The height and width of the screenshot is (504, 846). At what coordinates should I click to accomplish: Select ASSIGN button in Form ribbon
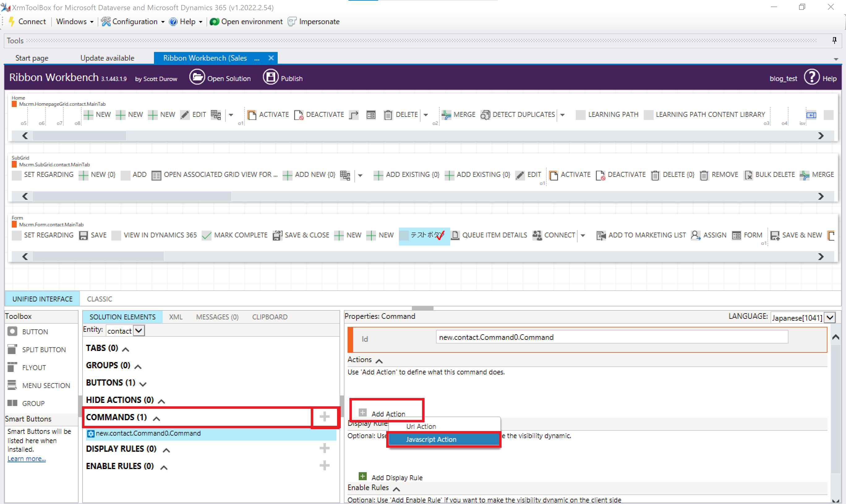(x=708, y=235)
